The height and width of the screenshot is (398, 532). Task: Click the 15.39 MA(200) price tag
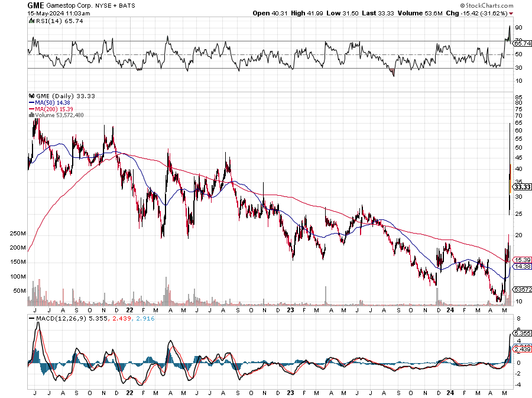pyautogui.click(x=522, y=260)
